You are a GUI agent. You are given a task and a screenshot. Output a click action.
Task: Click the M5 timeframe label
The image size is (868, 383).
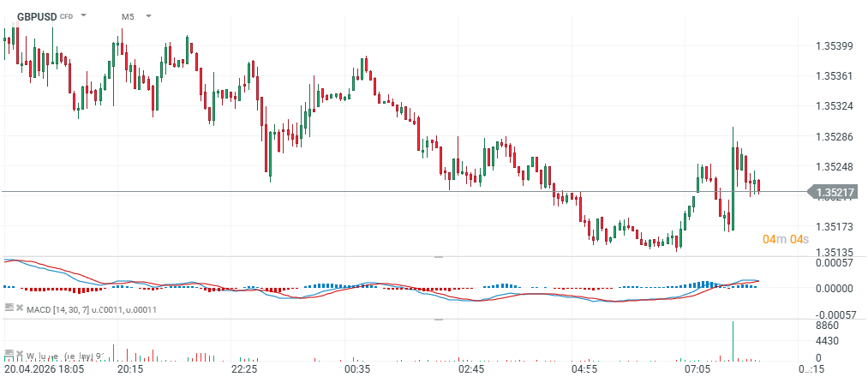[127, 16]
